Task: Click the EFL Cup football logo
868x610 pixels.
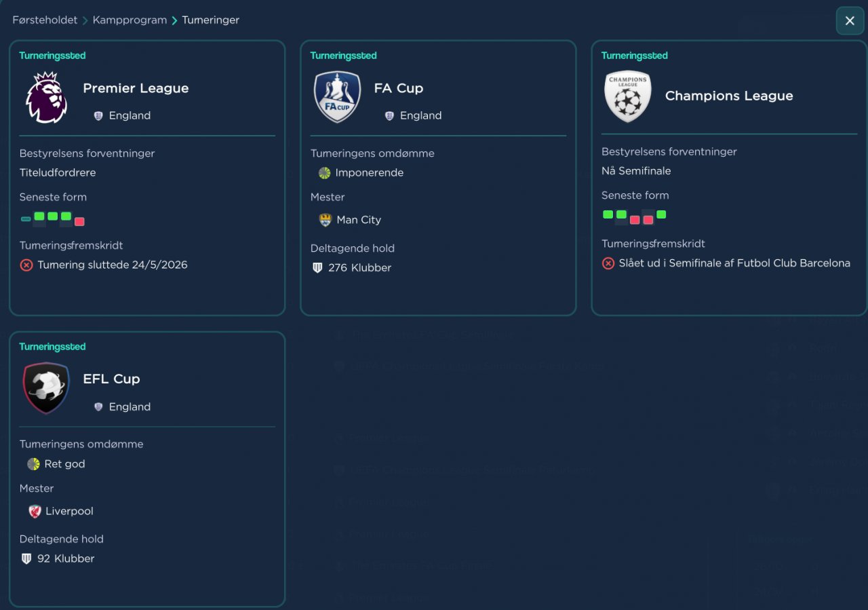Action: coord(46,388)
